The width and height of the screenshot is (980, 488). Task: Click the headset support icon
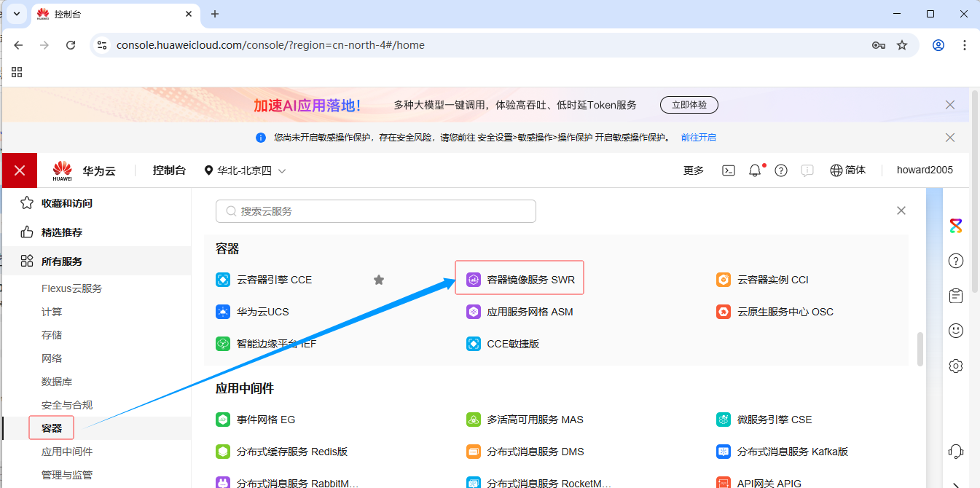[956, 451]
